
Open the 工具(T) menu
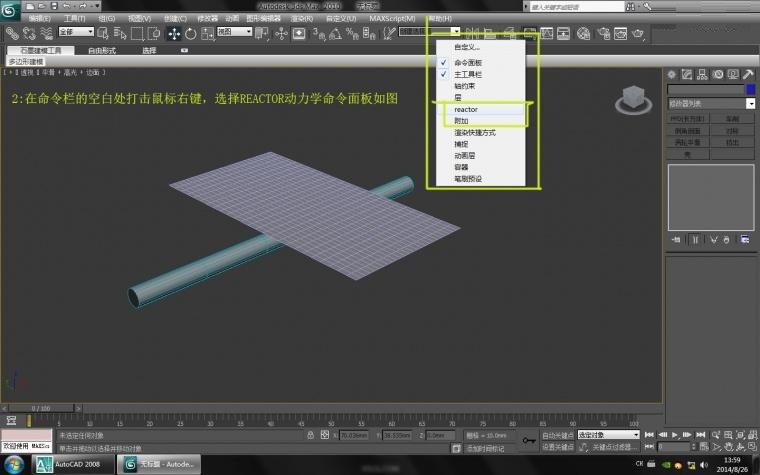(74, 18)
